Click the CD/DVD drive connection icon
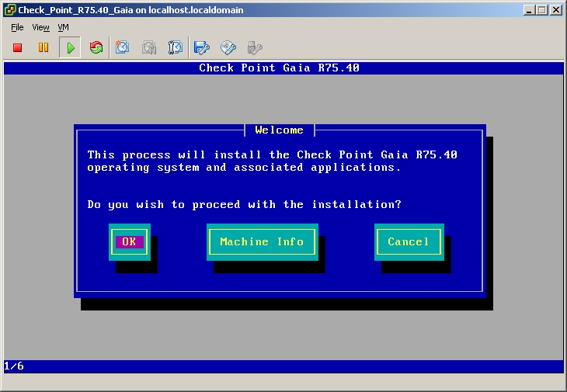 point(228,47)
